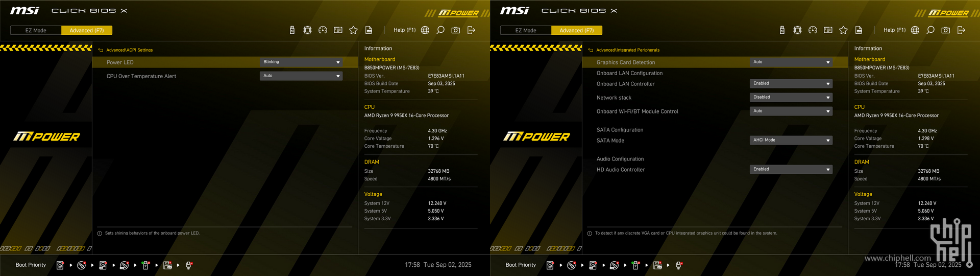Image resolution: width=980 pixels, height=276 pixels.
Task: Open log file icon in Integrated Peripherals window
Action: (859, 30)
